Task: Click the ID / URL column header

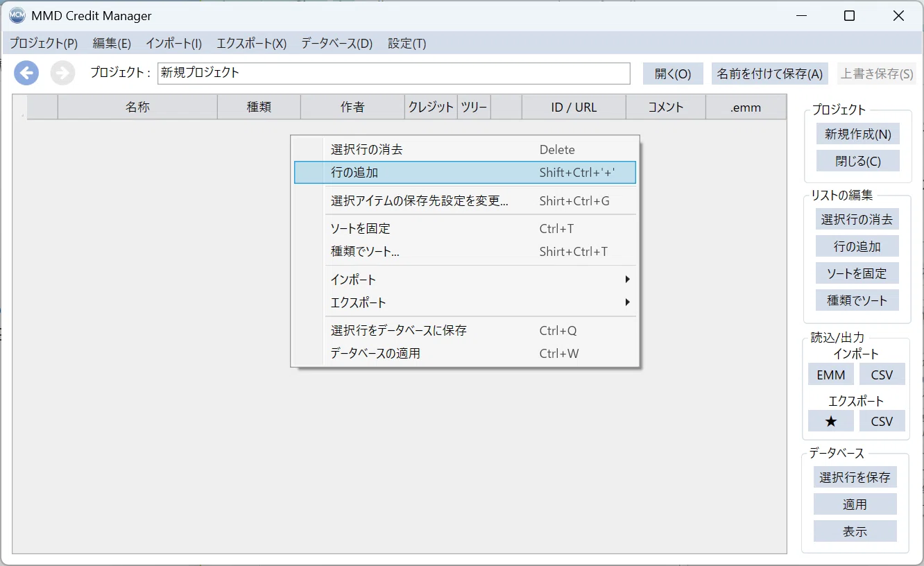Action: click(574, 107)
